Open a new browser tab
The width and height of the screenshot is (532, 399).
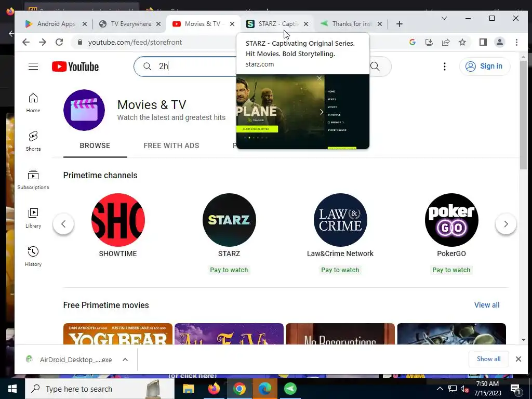click(x=400, y=24)
